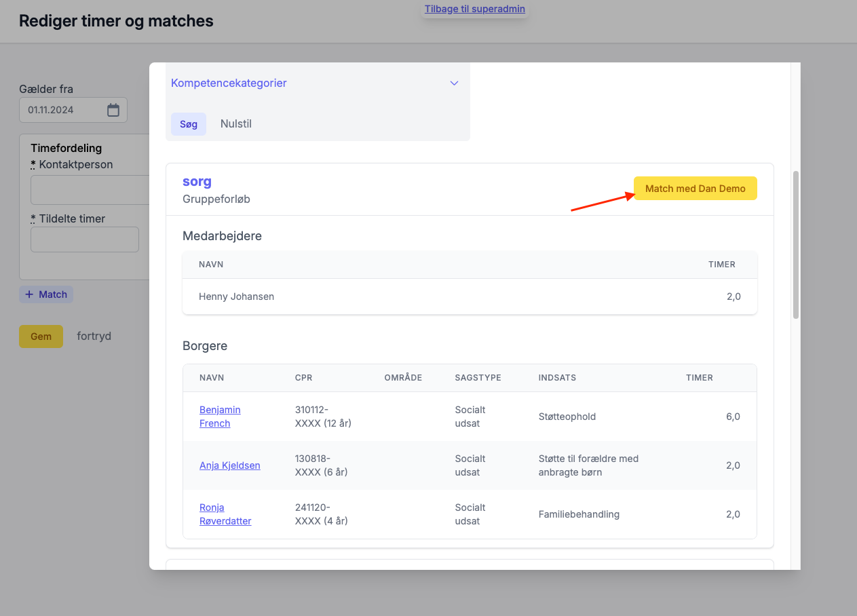
Task: Add a match with the Match button
Action: [x=46, y=294]
